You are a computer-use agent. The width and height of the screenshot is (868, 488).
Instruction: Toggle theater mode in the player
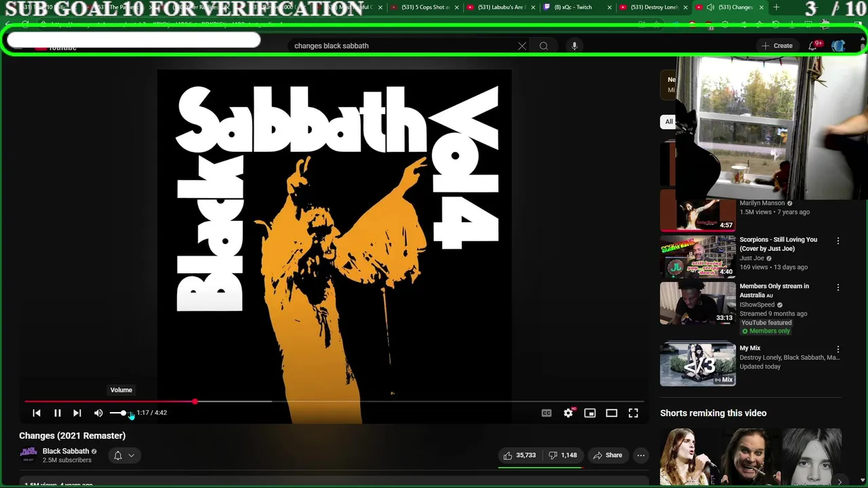[x=612, y=413]
